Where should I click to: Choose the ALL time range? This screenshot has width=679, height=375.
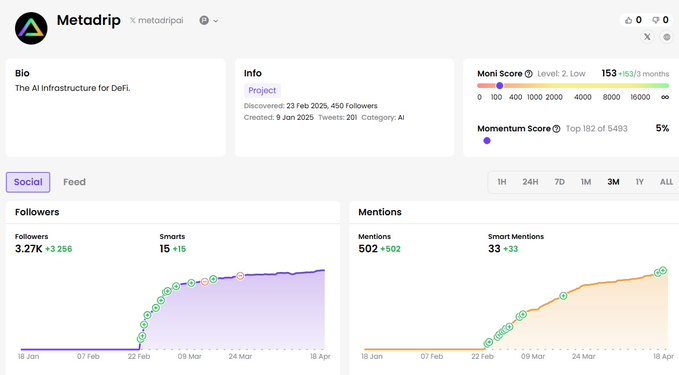tap(666, 182)
